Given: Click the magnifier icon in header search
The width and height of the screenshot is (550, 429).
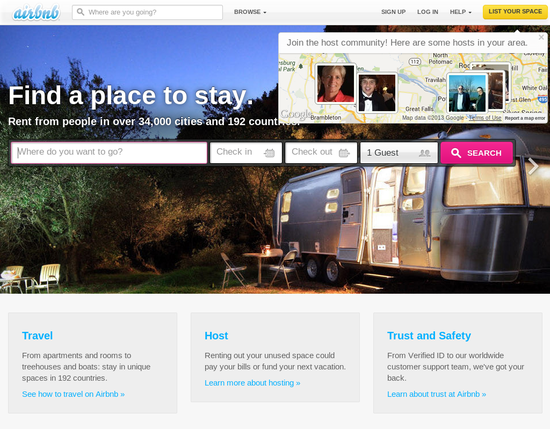Looking at the screenshot, I should click(80, 12).
